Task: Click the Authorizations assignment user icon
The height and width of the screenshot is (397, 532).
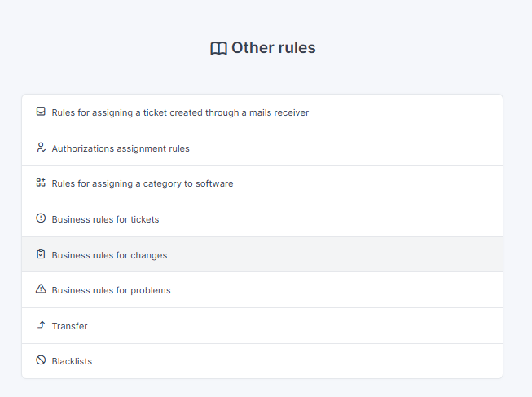Action: (x=41, y=148)
